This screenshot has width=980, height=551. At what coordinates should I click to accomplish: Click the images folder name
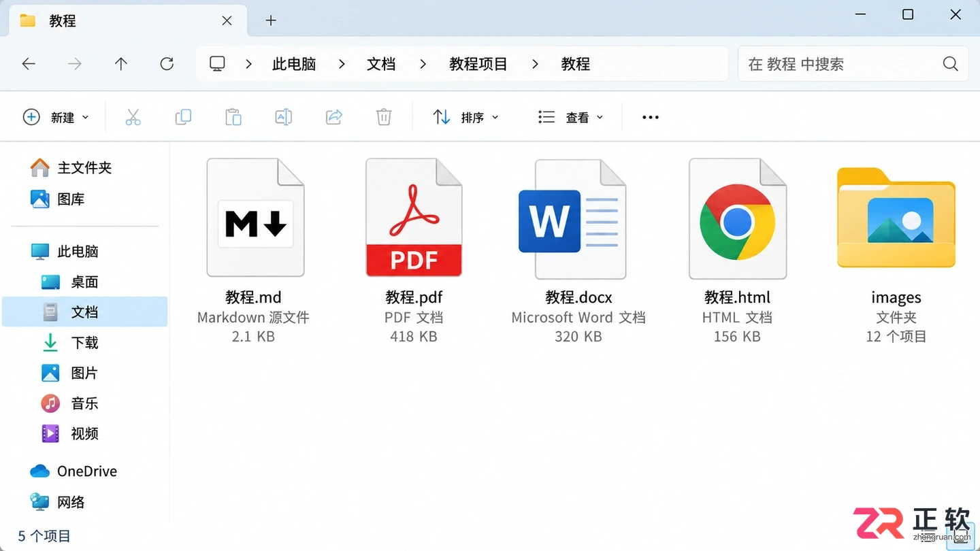click(x=896, y=297)
